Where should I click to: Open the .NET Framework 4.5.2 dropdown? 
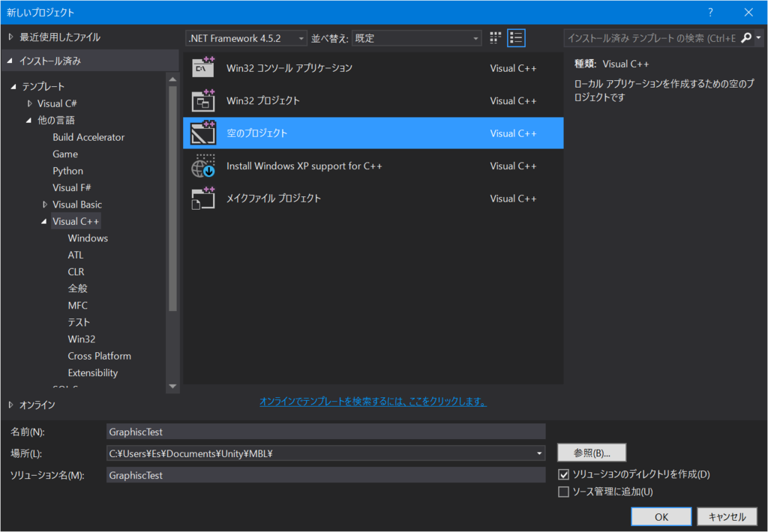(x=246, y=38)
